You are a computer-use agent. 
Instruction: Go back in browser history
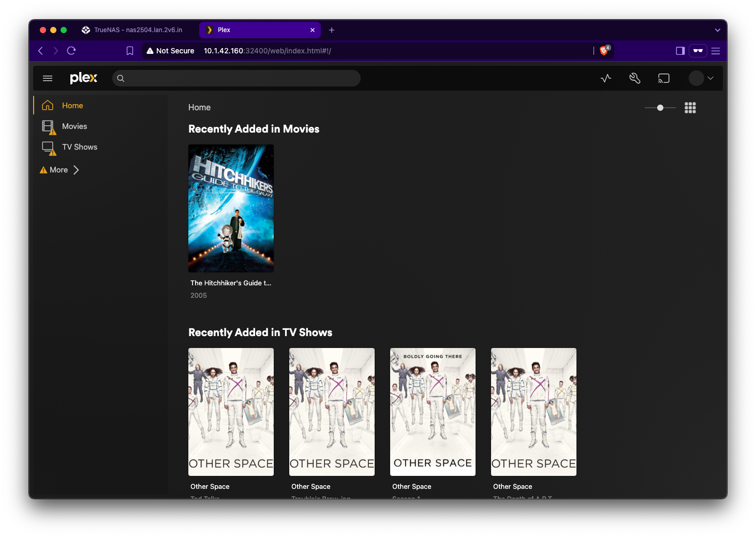40,51
